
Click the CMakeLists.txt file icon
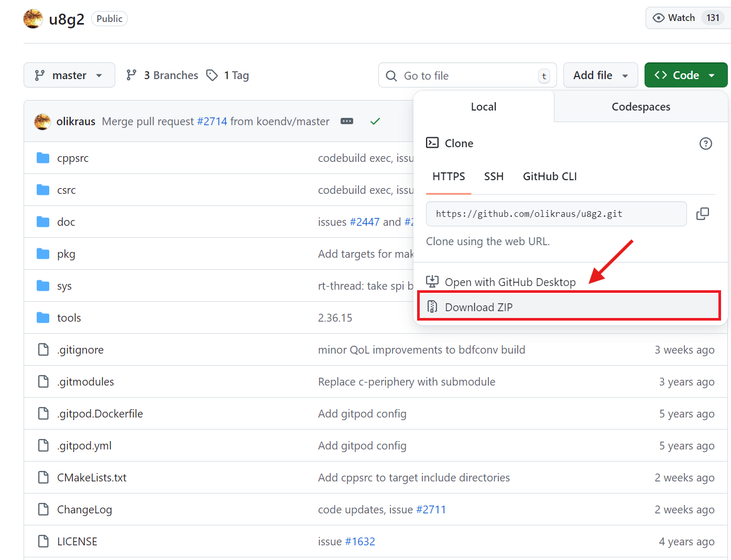point(43,477)
